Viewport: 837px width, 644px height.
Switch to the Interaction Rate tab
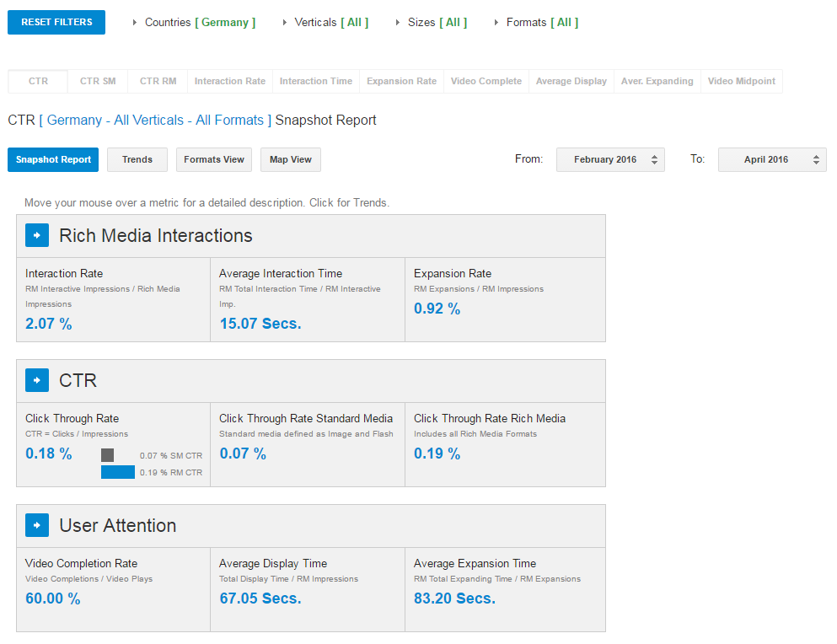[230, 81]
